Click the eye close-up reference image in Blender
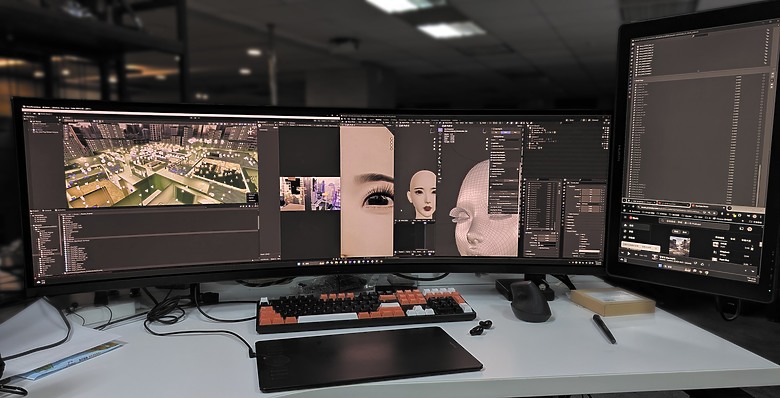The height and width of the screenshot is (398, 780). pyautogui.click(x=367, y=192)
